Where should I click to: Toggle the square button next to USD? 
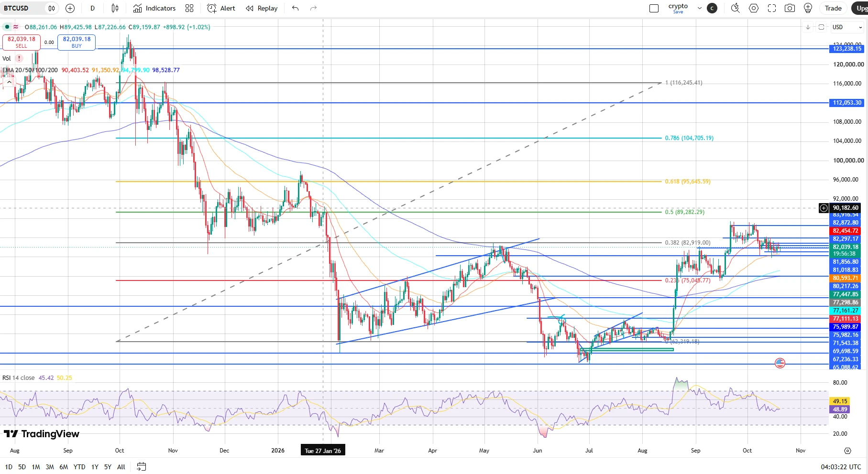[x=821, y=27]
